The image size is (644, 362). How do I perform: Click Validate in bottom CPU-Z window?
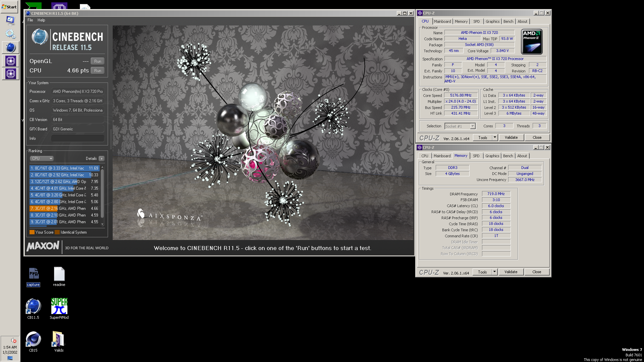tap(511, 272)
